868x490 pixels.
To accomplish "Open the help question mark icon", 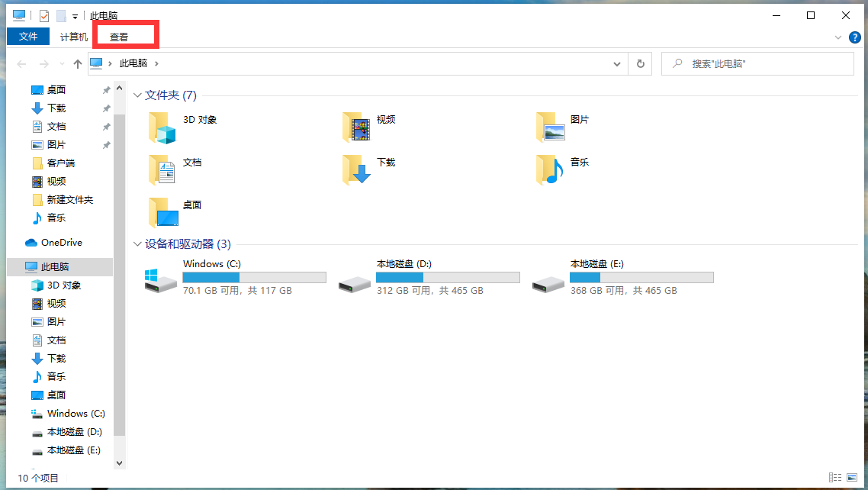I will click(x=855, y=37).
